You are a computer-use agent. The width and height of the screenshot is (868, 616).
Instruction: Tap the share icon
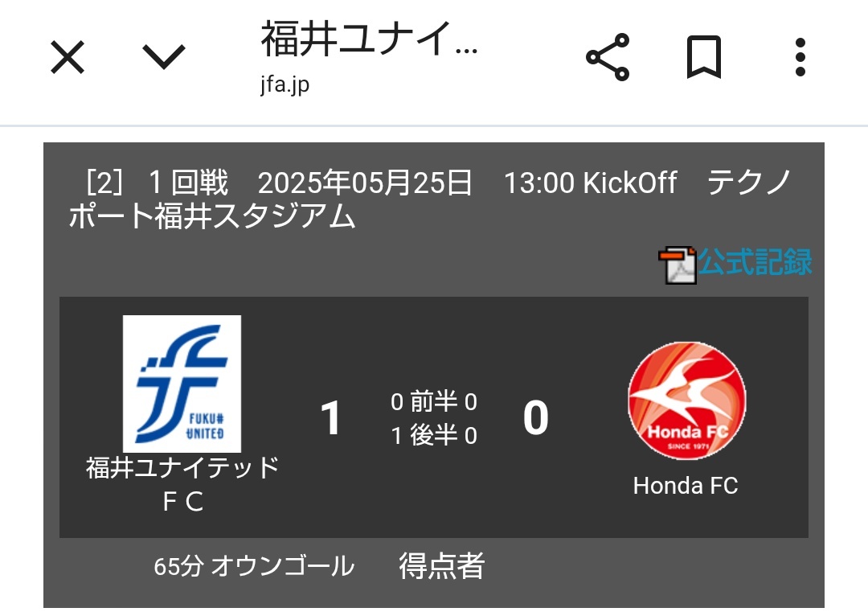[608, 57]
